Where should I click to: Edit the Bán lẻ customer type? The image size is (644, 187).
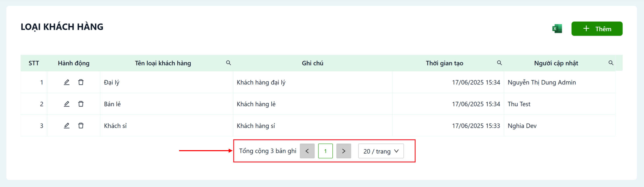(67, 104)
